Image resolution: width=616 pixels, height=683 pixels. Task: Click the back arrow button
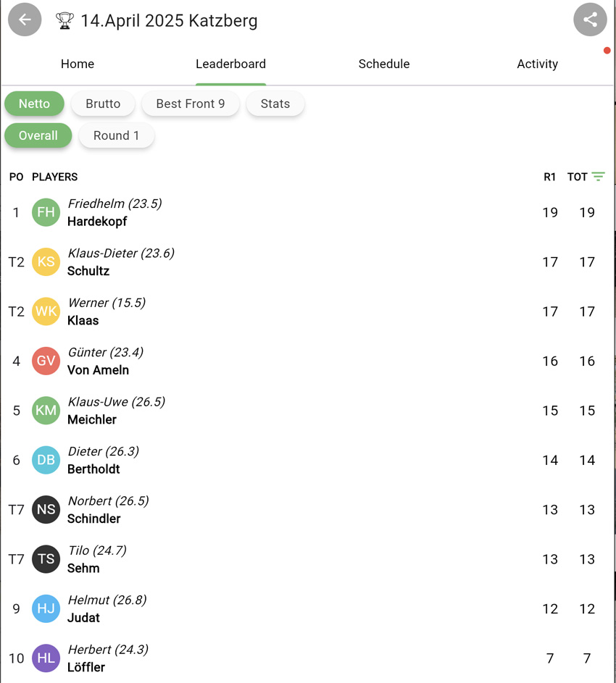pyautogui.click(x=25, y=20)
